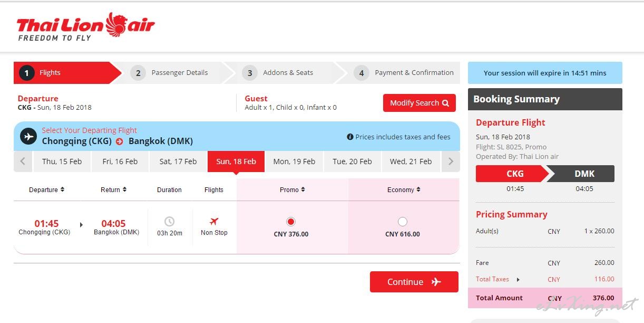Show later dates with right arrow
The height and width of the screenshot is (323, 644).
(451, 161)
